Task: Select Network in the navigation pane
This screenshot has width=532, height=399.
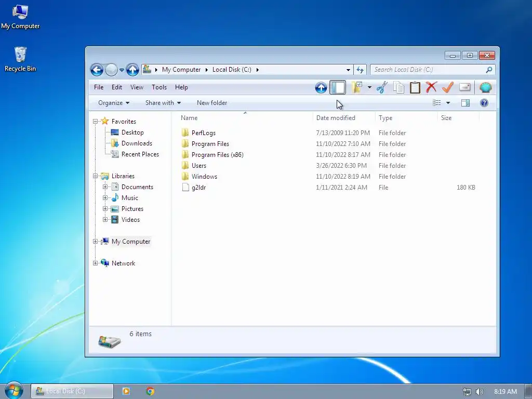Action: pos(123,263)
